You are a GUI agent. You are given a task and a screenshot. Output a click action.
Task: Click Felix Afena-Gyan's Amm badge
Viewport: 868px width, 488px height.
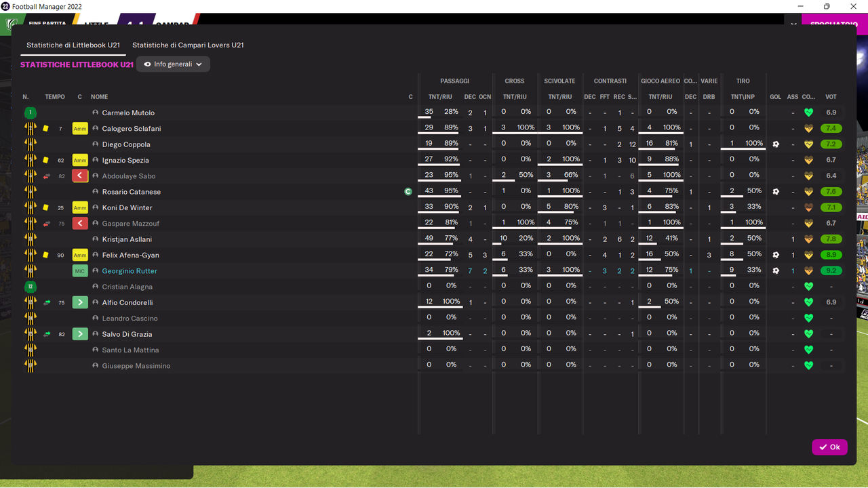click(x=80, y=256)
